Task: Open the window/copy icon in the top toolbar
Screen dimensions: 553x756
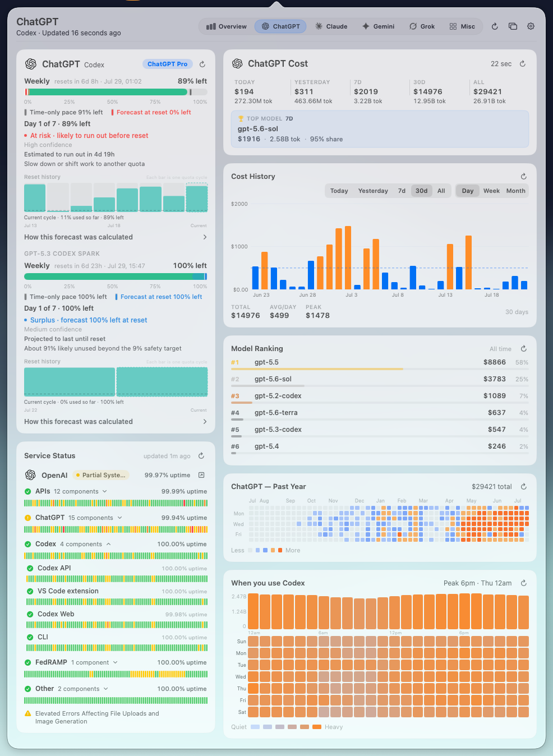Action: click(513, 26)
